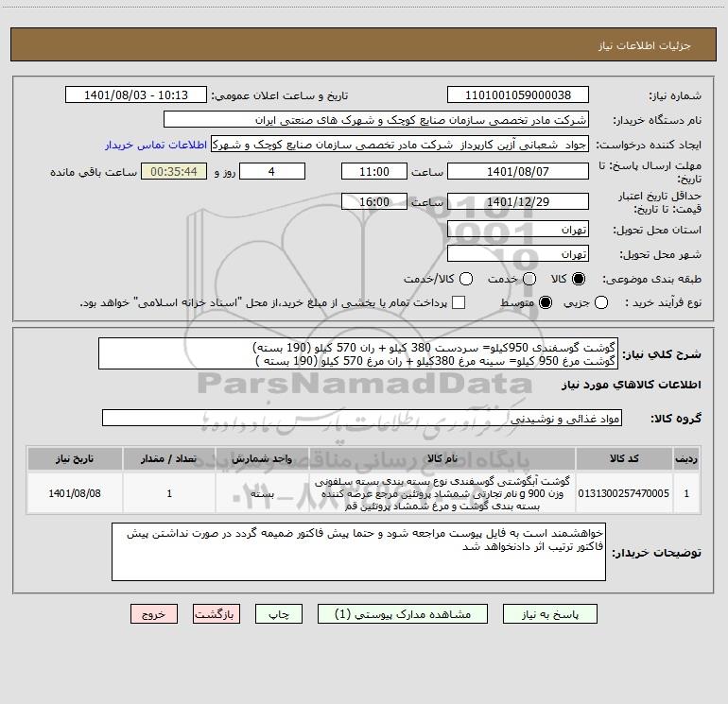The width and height of the screenshot is (728, 704).
Task: Click the تعداد / مقدار column header
Action: [169, 459]
